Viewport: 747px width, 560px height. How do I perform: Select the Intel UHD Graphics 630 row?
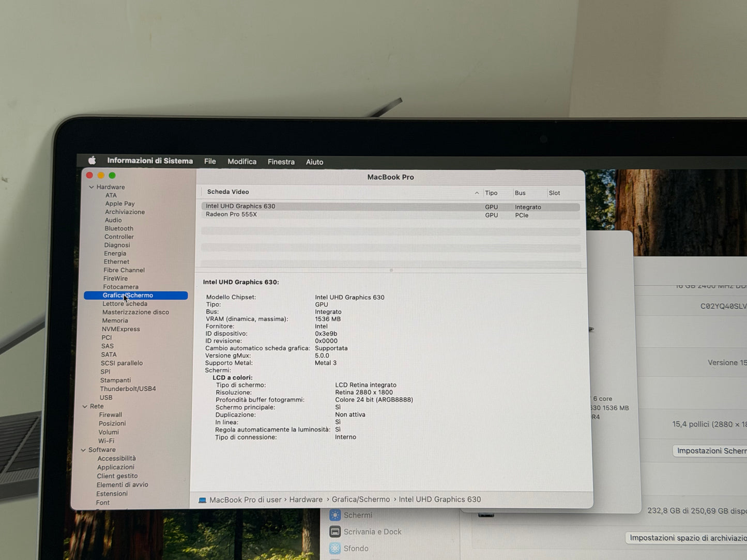point(390,207)
